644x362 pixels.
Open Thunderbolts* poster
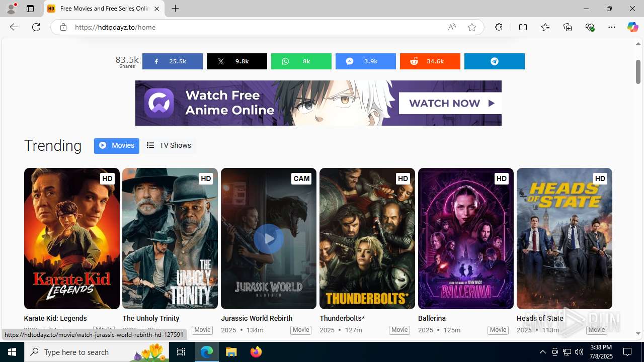(x=367, y=238)
